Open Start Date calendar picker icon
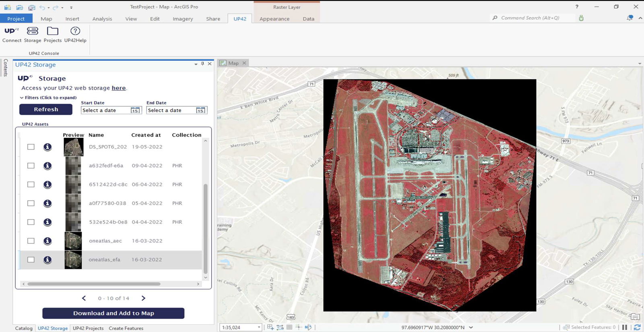The image size is (644, 332). 135,110
